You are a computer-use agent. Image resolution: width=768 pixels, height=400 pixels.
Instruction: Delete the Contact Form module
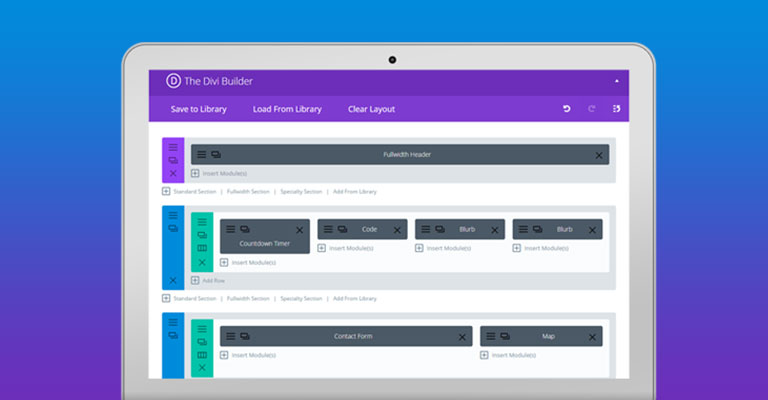click(462, 337)
